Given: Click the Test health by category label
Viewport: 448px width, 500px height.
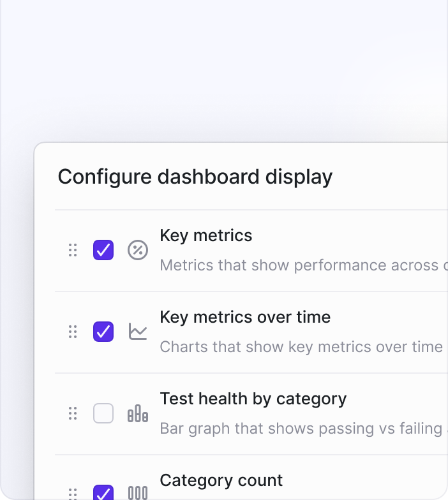Looking at the screenshot, I should point(253,399).
